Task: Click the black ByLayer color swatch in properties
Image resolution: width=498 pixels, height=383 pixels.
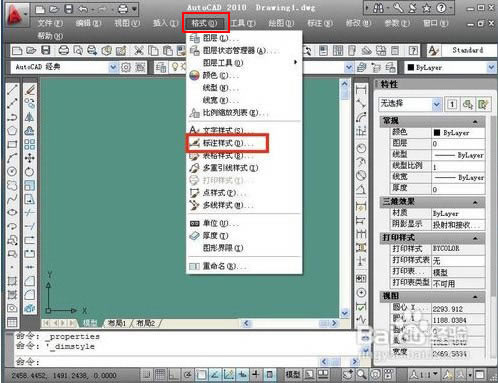Action: 437,133
